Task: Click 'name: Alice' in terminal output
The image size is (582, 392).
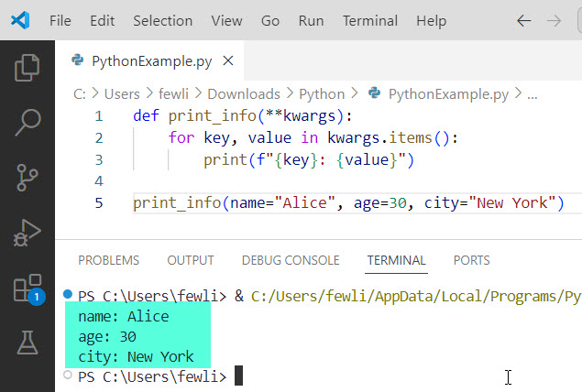Action: click(124, 316)
